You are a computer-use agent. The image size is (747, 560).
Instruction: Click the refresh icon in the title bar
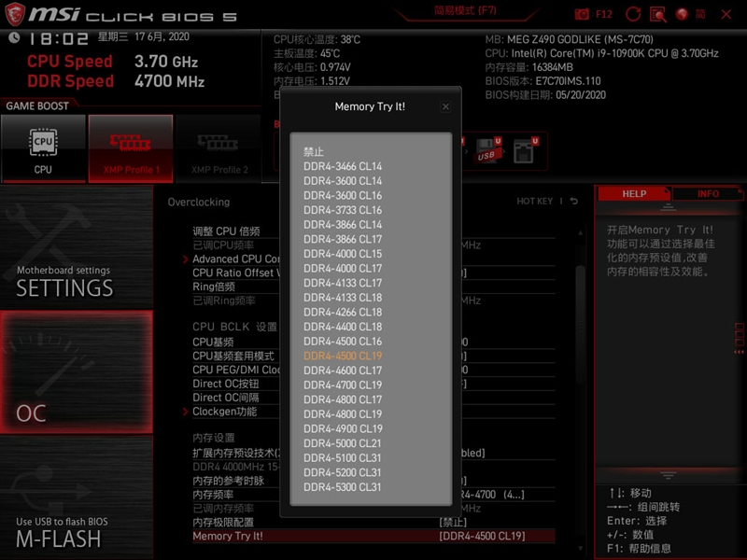click(x=633, y=13)
